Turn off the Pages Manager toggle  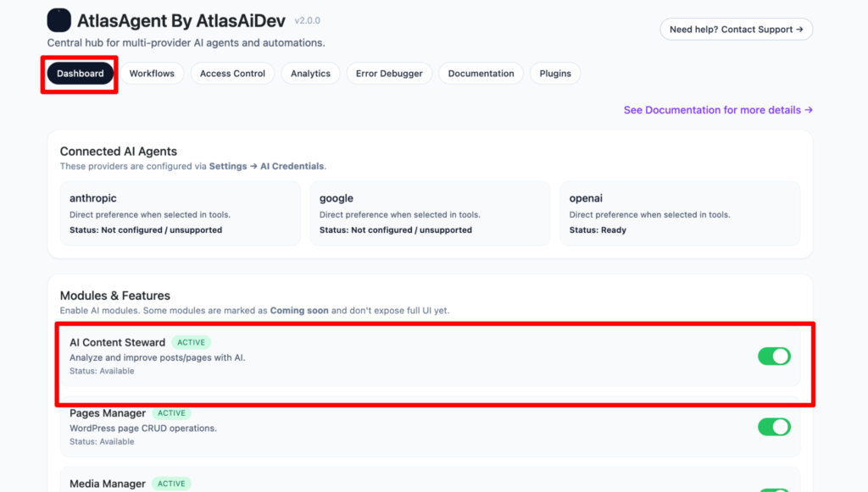point(774,427)
